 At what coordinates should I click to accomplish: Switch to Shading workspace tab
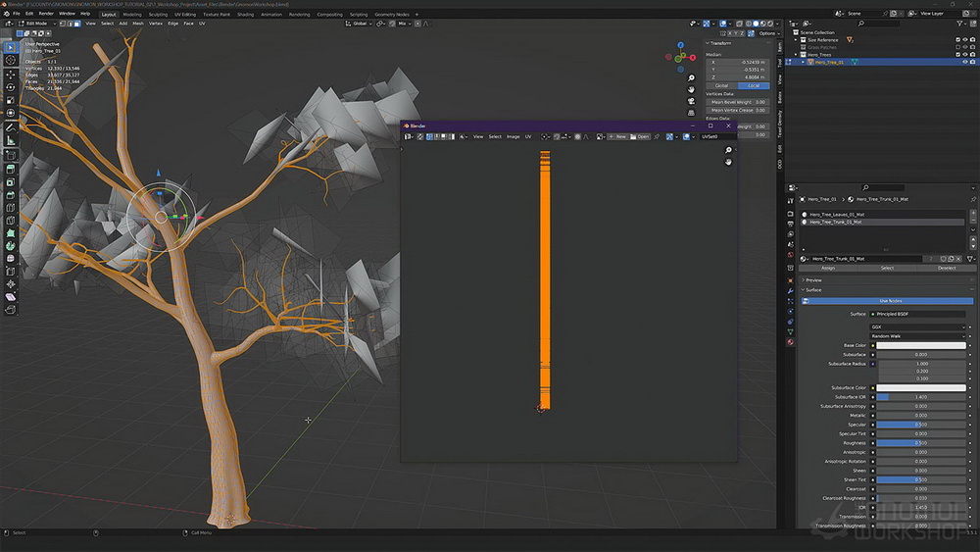[245, 15]
